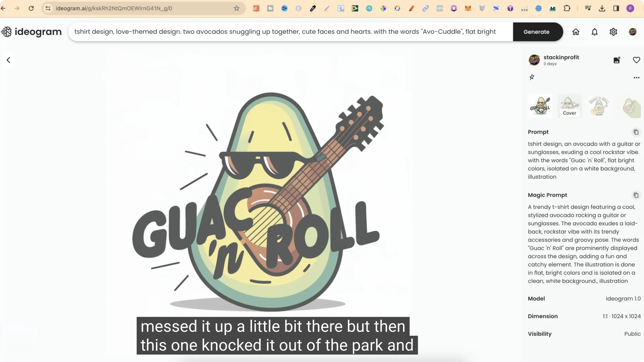
Task: Bookmark this page with the star icon
Action: click(236, 8)
